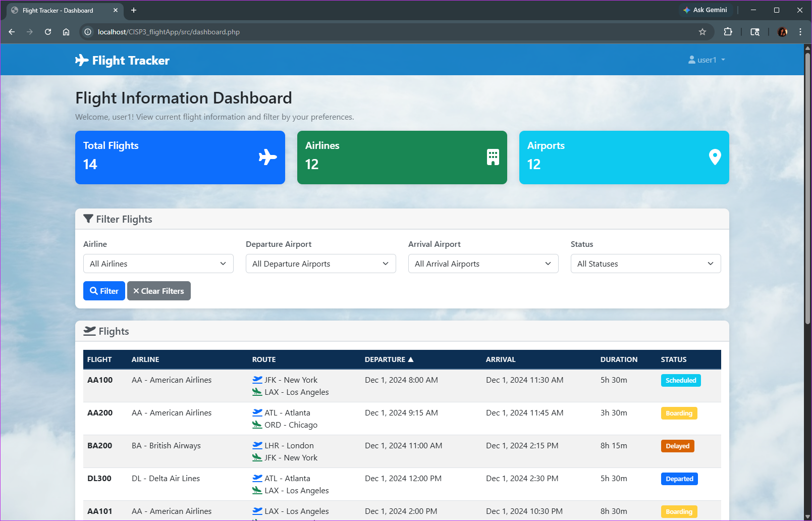Open the All Airlines dropdown

pos(158,264)
